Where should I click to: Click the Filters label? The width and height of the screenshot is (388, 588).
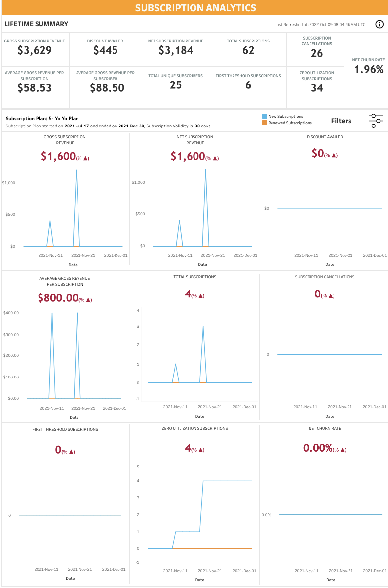pos(341,121)
